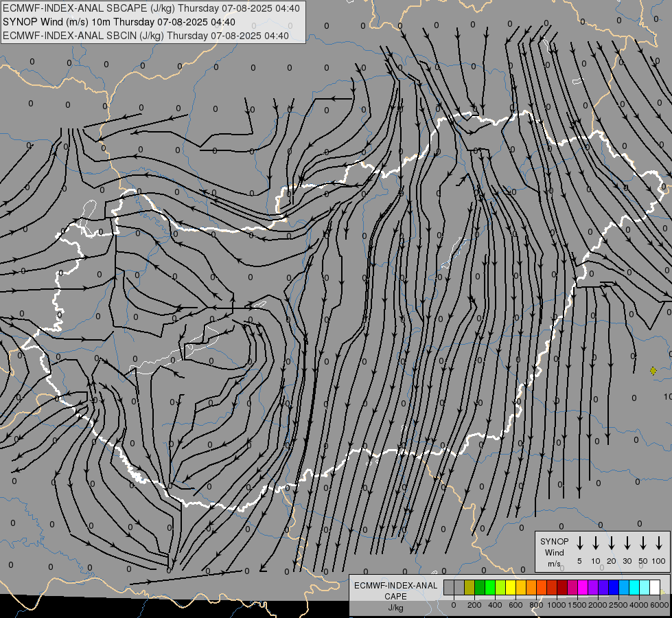Click the 6000 tick label on CAPE scale
Viewport: 672px width, 618px height.
[x=659, y=605]
